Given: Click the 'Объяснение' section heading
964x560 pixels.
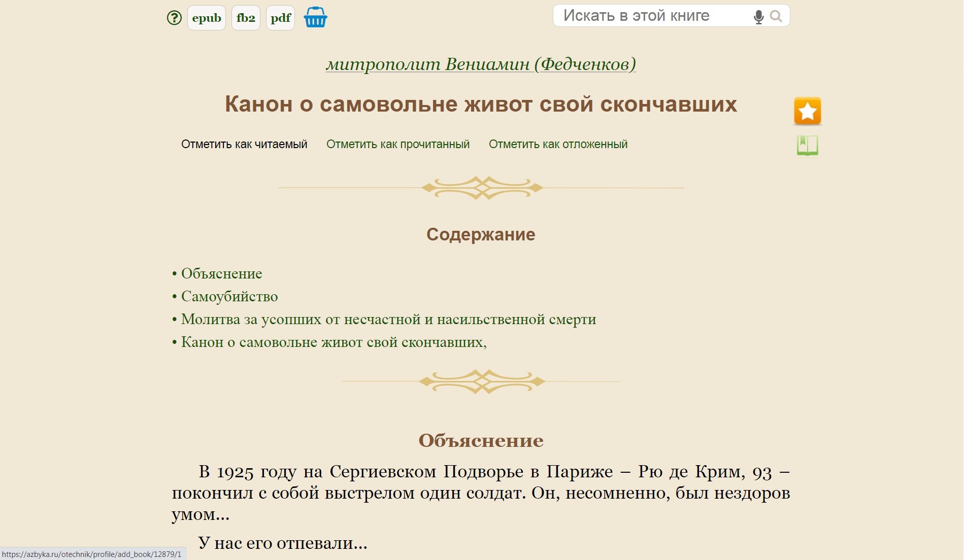Looking at the screenshot, I should [x=481, y=440].
